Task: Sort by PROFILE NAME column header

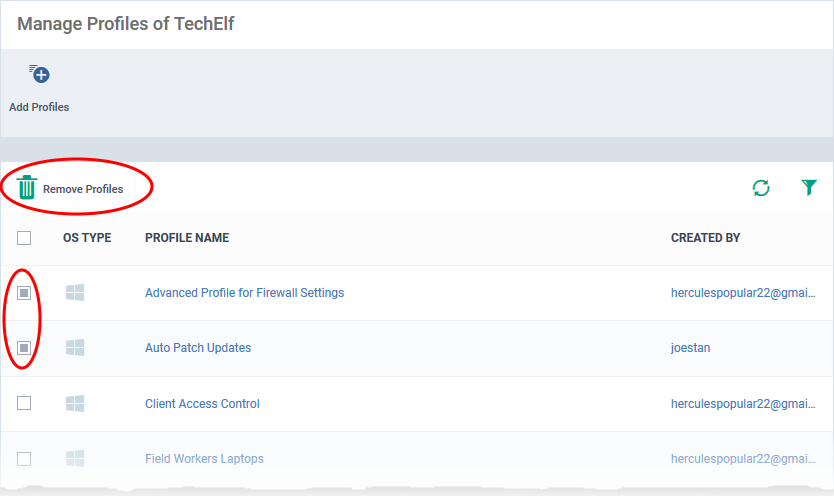Action: pos(187,238)
